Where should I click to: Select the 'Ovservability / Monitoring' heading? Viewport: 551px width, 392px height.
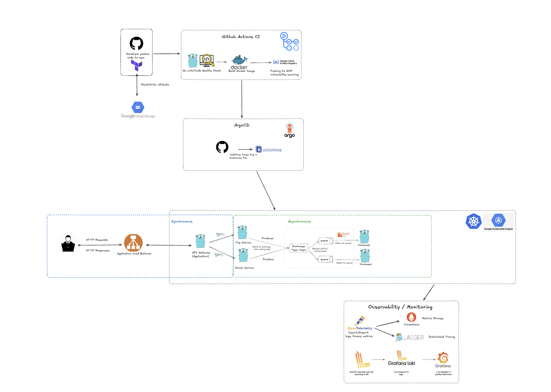[x=400, y=307]
